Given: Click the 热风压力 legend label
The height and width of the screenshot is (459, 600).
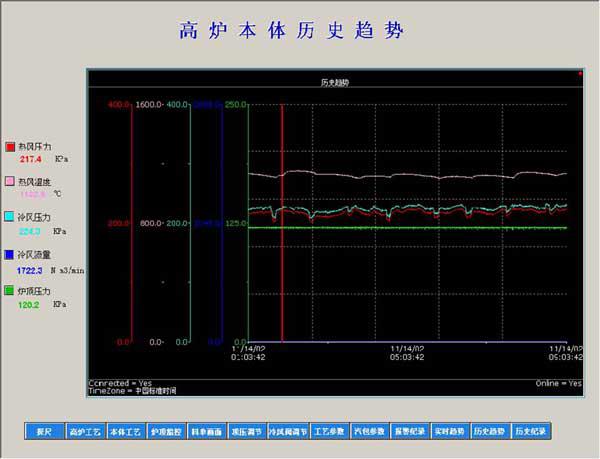Looking at the screenshot, I should 34,146.
